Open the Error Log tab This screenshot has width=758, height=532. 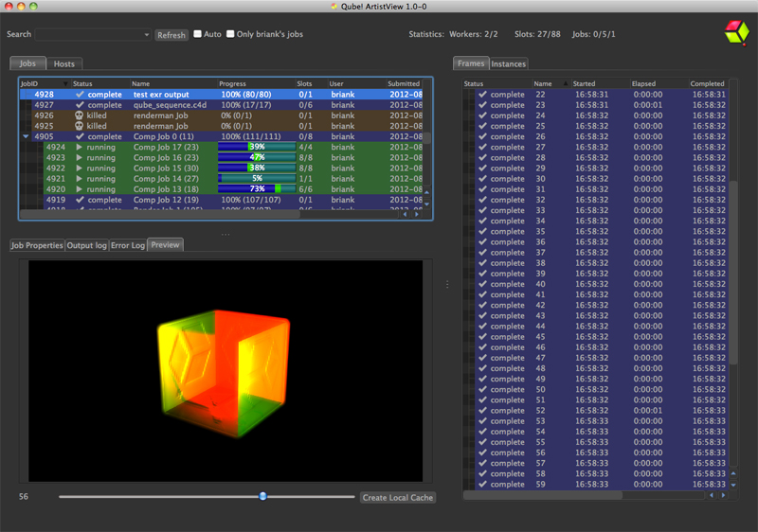point(128,245)
